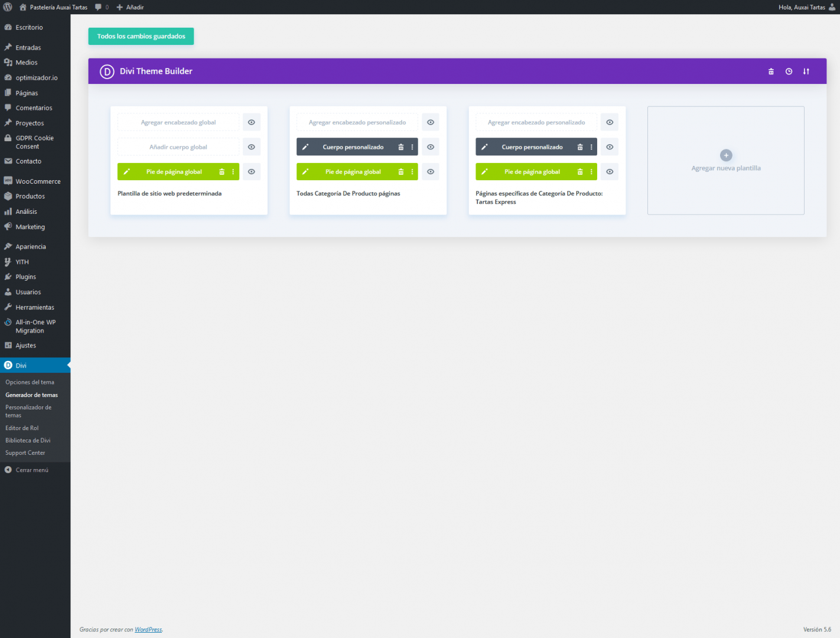Click Agregar encabezado global slot
Viewport: 840px width, 638px height.
178,122
